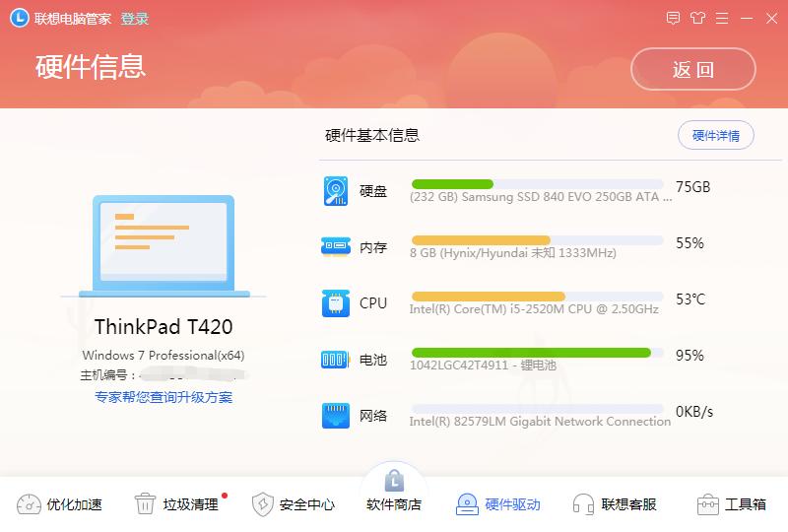This screenshot has width=788, height=532.
Task: Click the toolbox icon for 工具箱
Action: (x=707, y=504)
